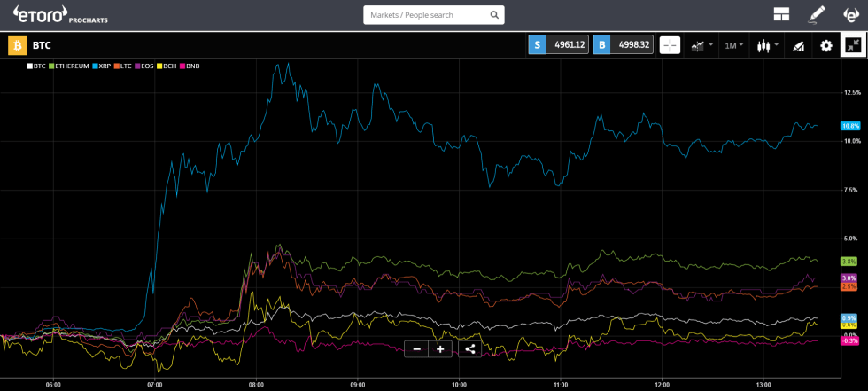
Task: Click the XRP blue legend swatch
Action: (95, 66)
